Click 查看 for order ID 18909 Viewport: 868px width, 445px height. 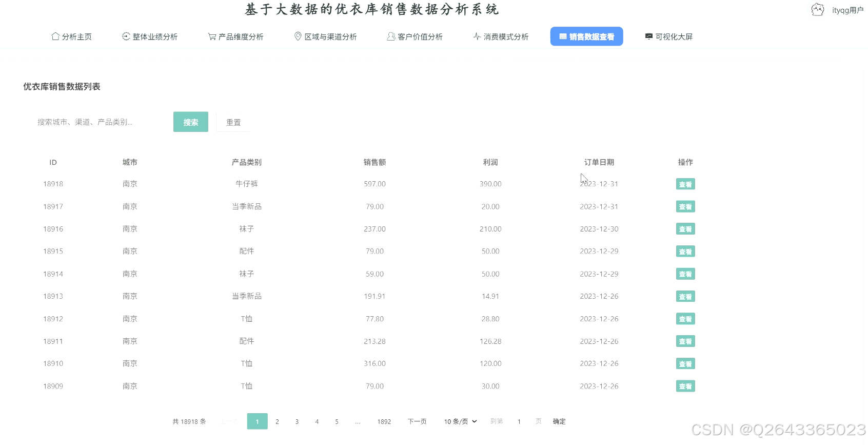[x=685, y=386]
